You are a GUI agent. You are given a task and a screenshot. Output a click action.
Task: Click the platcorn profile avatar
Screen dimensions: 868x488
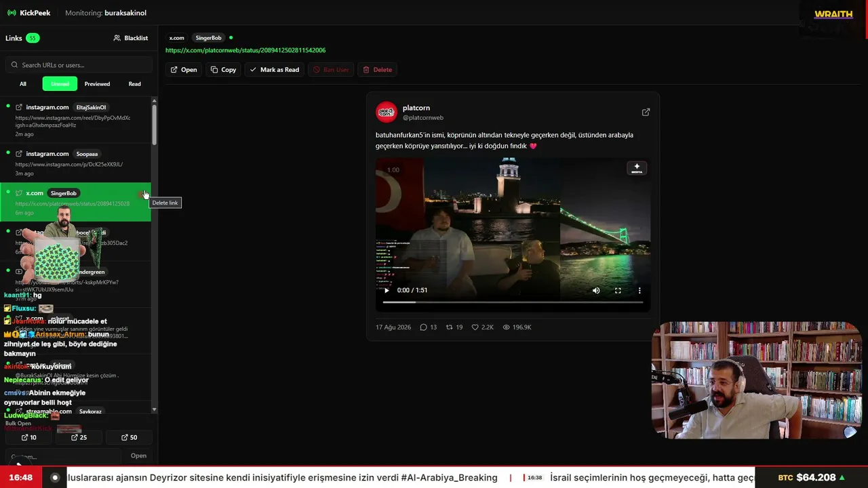coord(387,112)
